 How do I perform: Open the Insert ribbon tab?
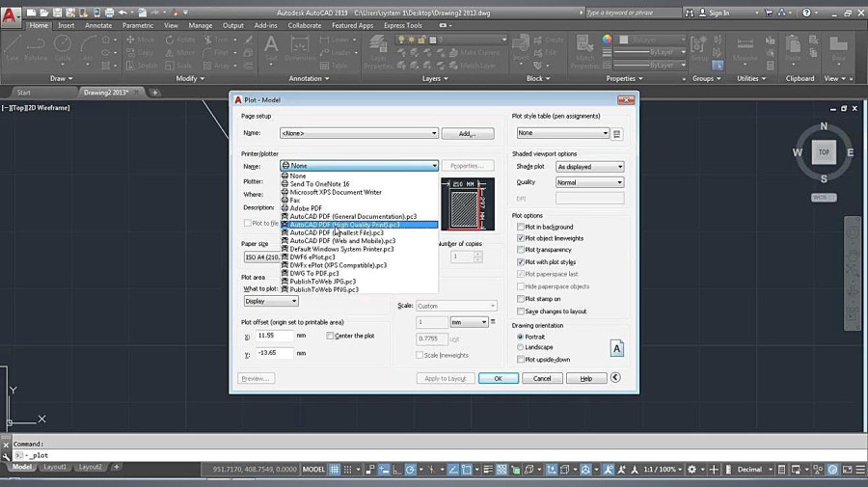[x=66, y=25]
